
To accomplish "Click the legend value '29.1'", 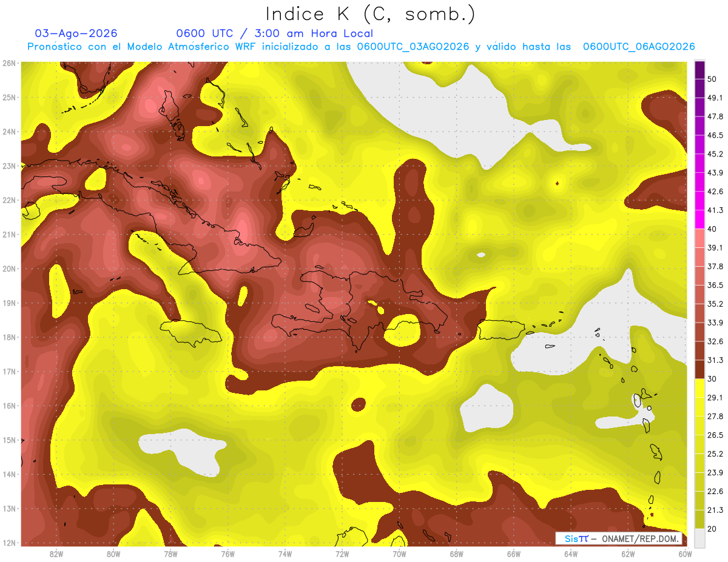I will click(715, 398).
